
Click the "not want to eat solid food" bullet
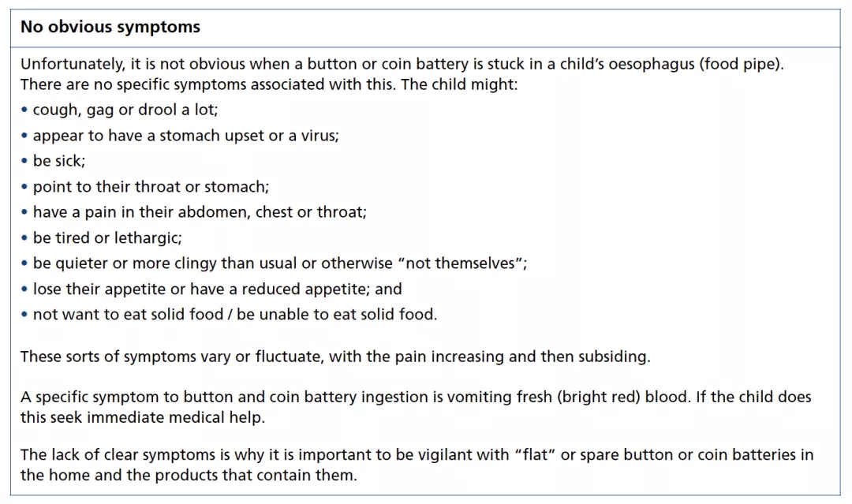click(234, 314)
